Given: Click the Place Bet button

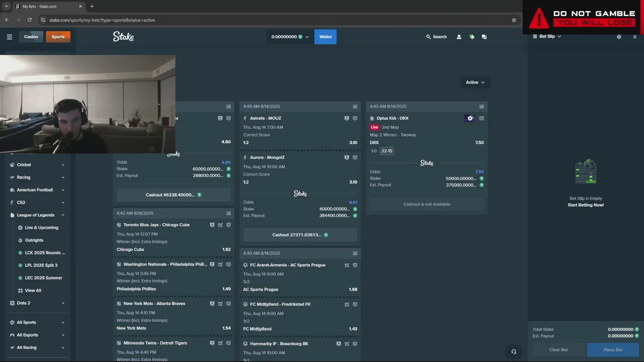Looking at the screenshot, I should click(x=613, y=350).
